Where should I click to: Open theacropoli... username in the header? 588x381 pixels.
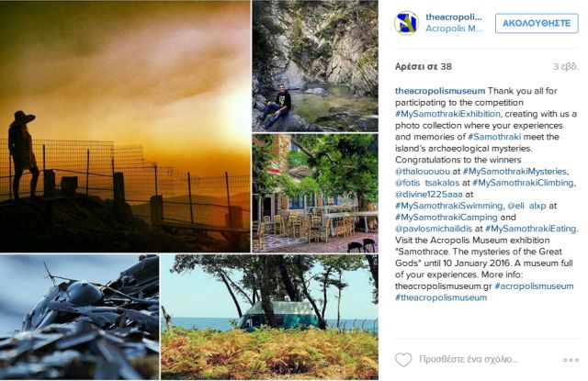pos(453,17)
